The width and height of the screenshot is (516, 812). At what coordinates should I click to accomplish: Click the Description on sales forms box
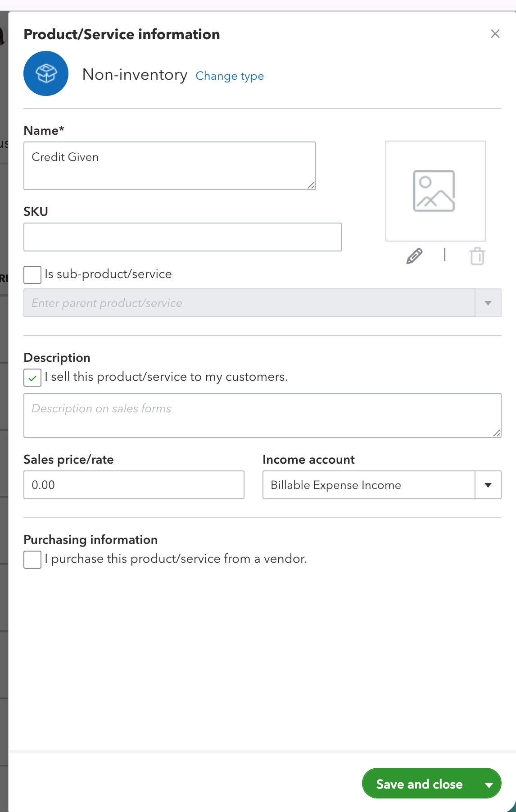click(262, 415)
